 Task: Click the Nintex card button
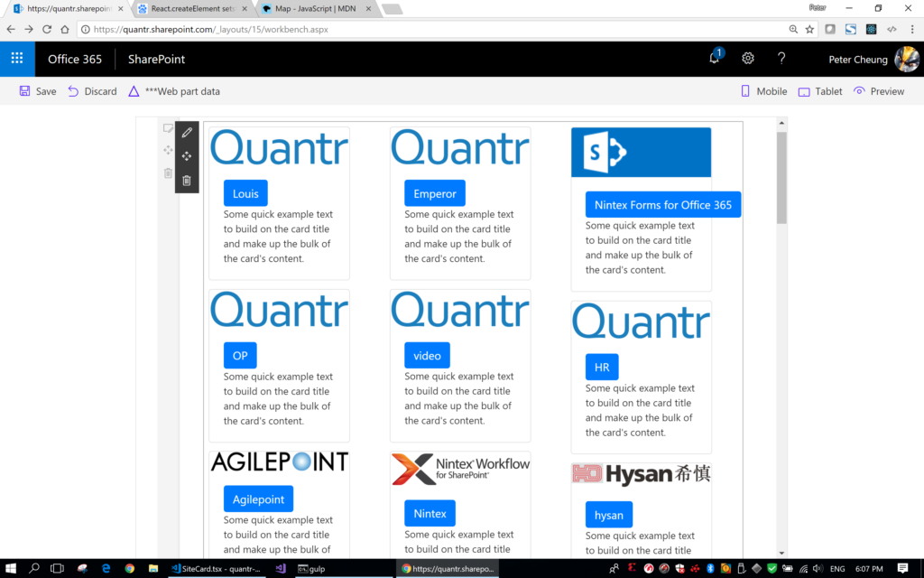430,513
